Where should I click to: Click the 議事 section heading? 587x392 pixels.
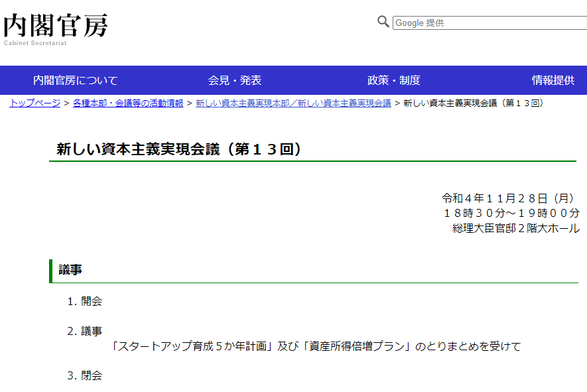[70, 269]
